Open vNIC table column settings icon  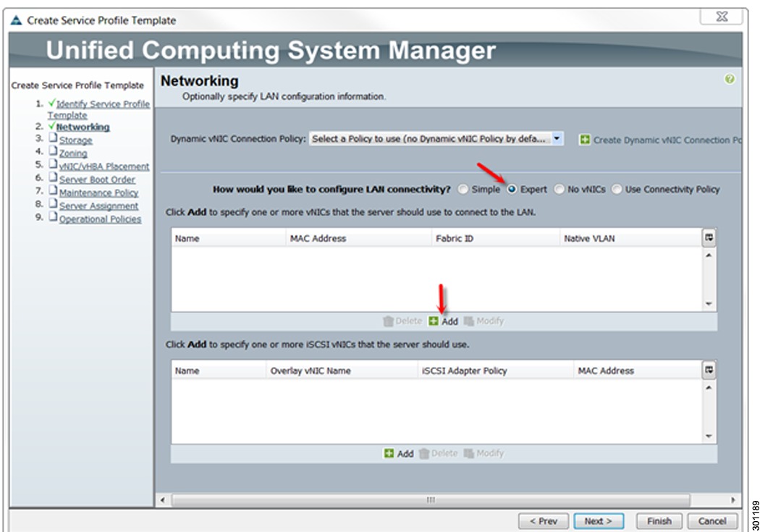pos(709,238)
